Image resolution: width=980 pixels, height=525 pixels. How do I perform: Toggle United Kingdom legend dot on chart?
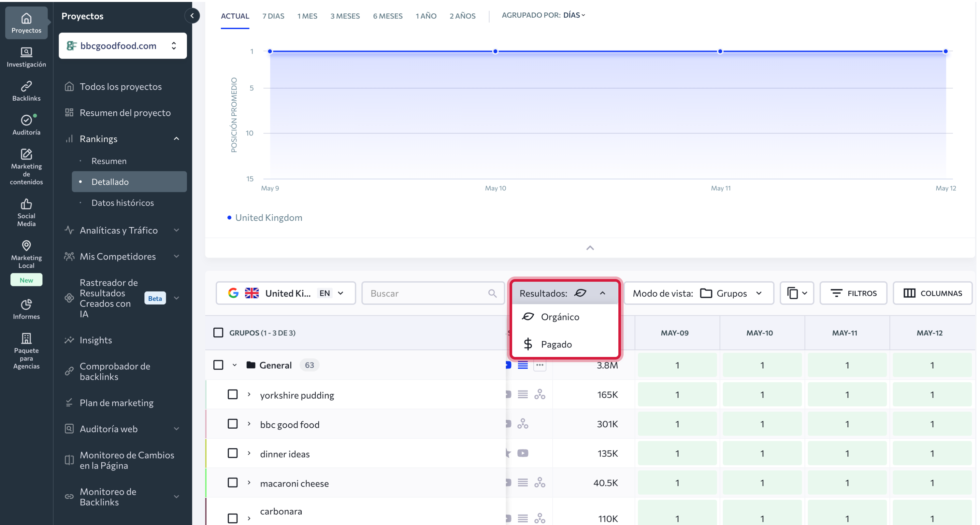click(x=229, y=218)
